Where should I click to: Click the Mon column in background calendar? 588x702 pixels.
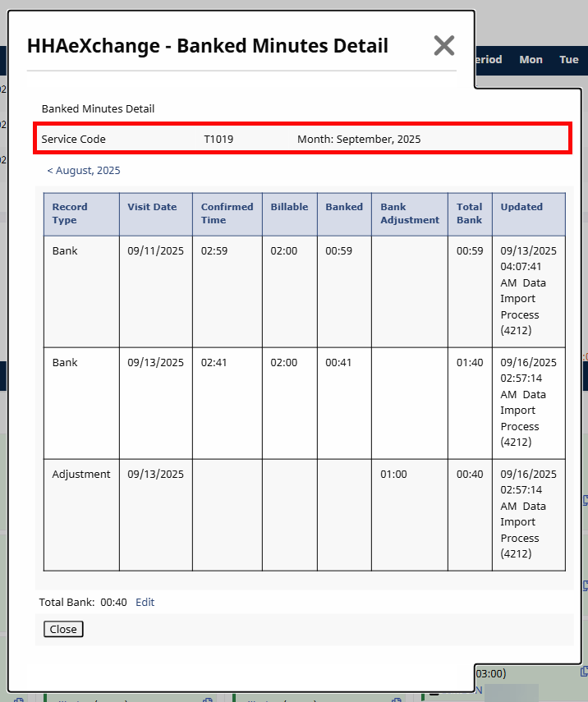(x=531, y=60)
